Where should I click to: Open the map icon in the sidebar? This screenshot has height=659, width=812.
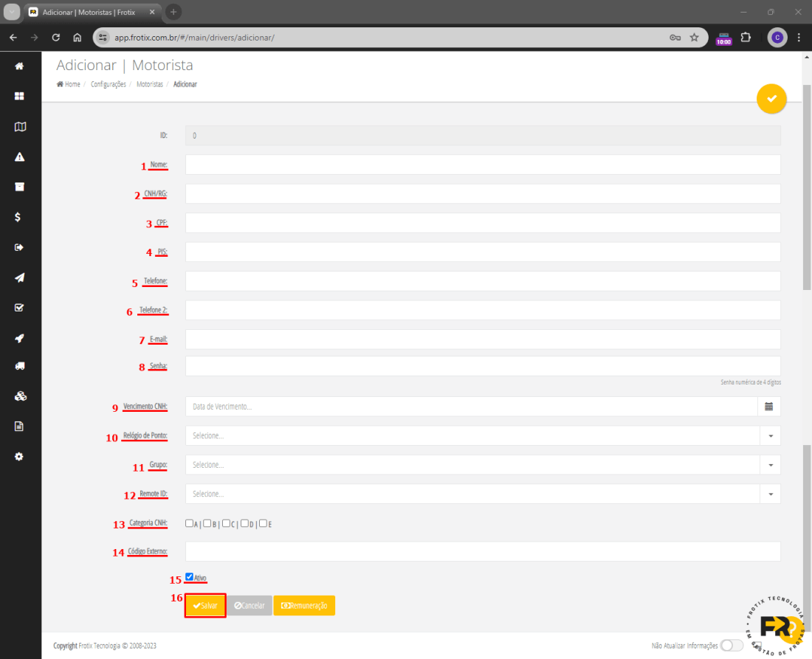point(20,126)
